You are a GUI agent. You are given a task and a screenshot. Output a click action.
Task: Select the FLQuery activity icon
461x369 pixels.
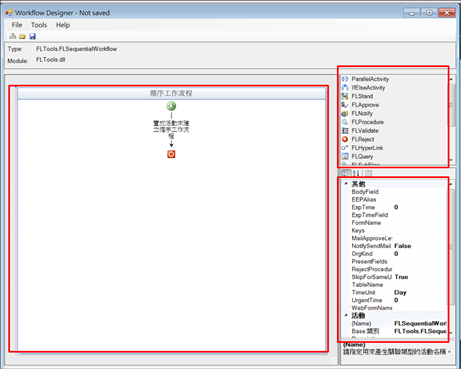coord(345,157)
